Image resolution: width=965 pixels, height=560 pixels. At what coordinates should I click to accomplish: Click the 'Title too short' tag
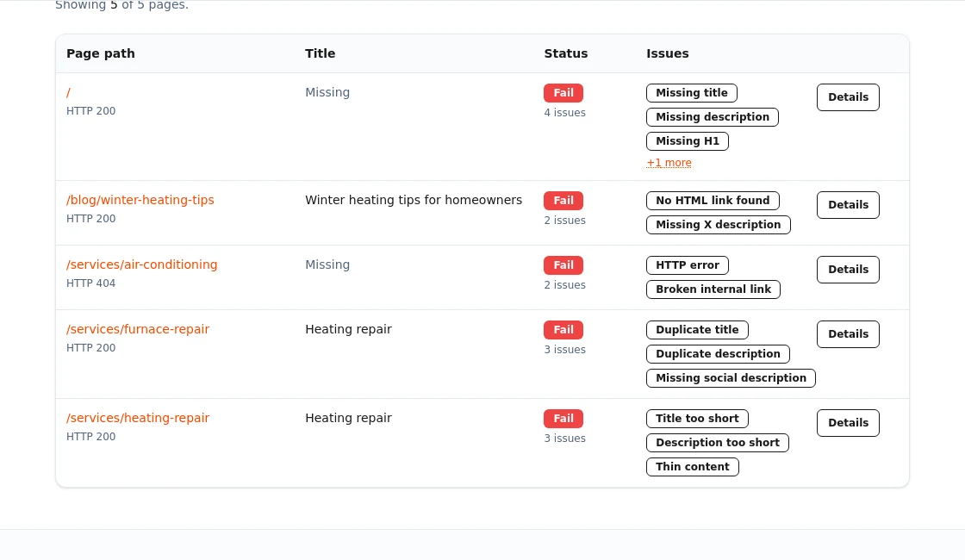coord(697,419)
